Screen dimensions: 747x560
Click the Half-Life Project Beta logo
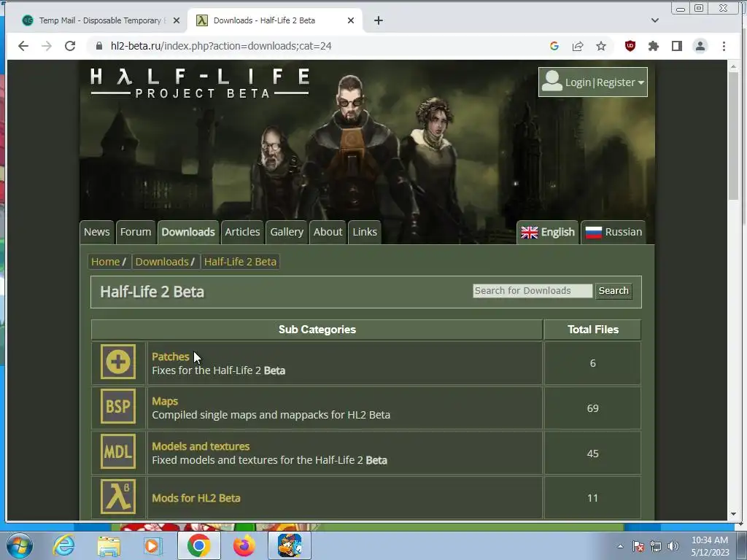click(x=200, y=83)
